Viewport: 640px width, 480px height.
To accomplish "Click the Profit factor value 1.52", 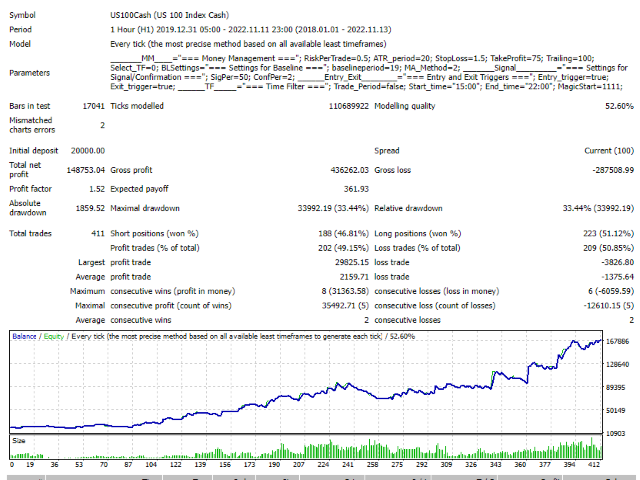I will (x=95, y=188).
